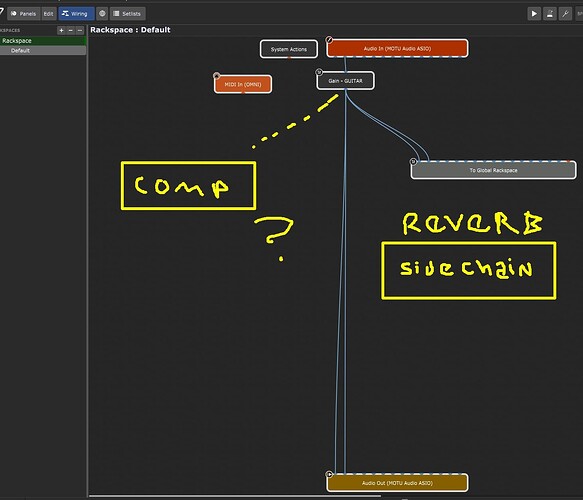The width and height of the screenshot is (583, 500).
Task: Switch to the Panels view
Action: click(x=24, y=14)
